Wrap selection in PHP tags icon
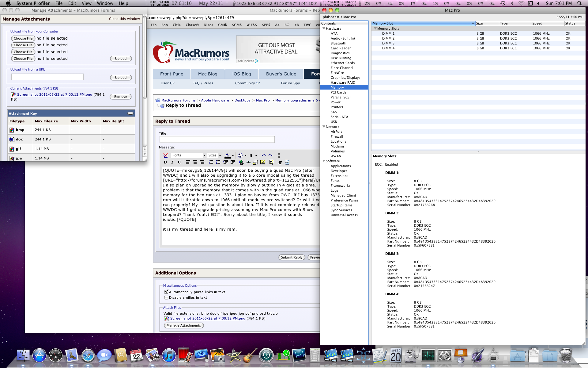588x368 pixels. [287, 162]
